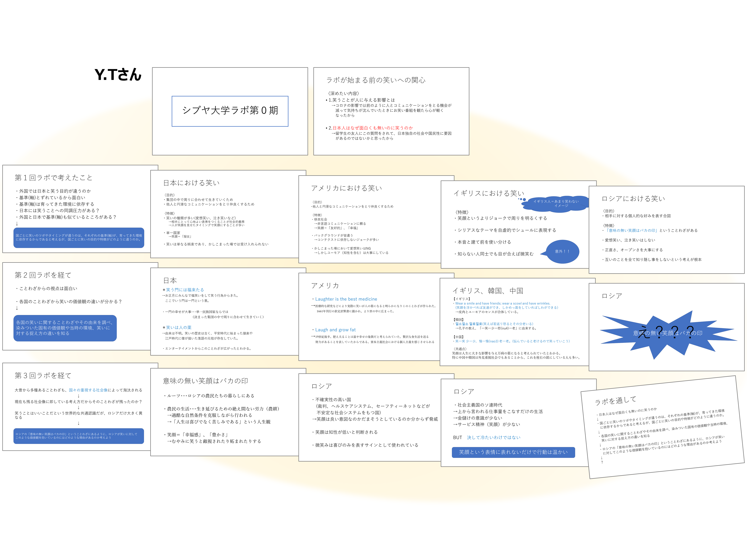Click the bullet '微笑みは喜びのみを表すサイン'
747x560 pixels.
[x=365, y=445]
